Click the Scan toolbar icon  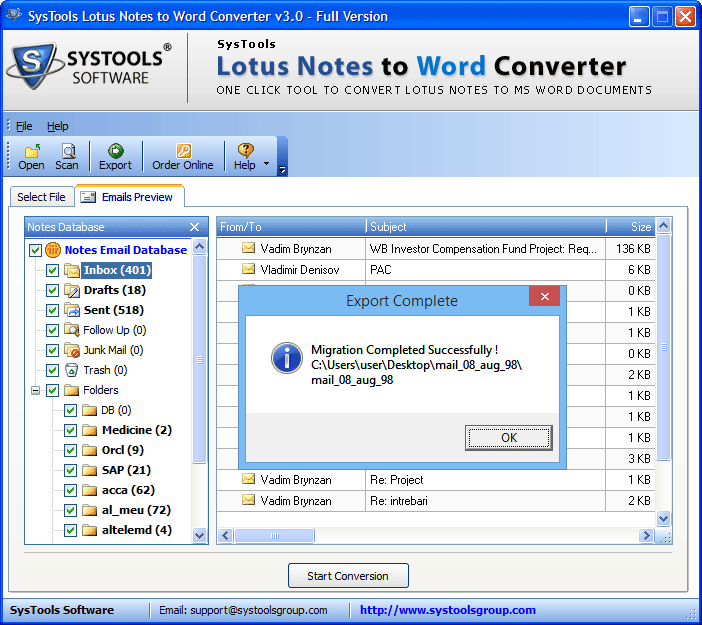(x=68, y=151)
